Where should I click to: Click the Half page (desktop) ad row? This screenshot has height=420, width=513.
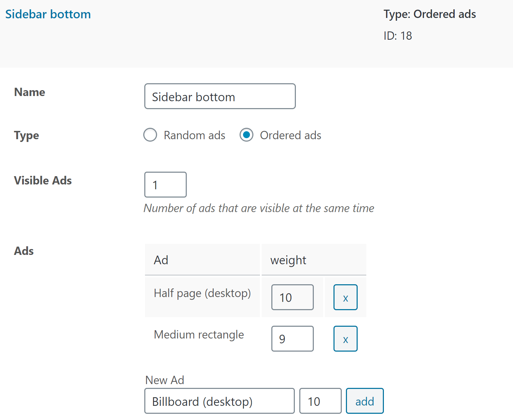point(255,297)
